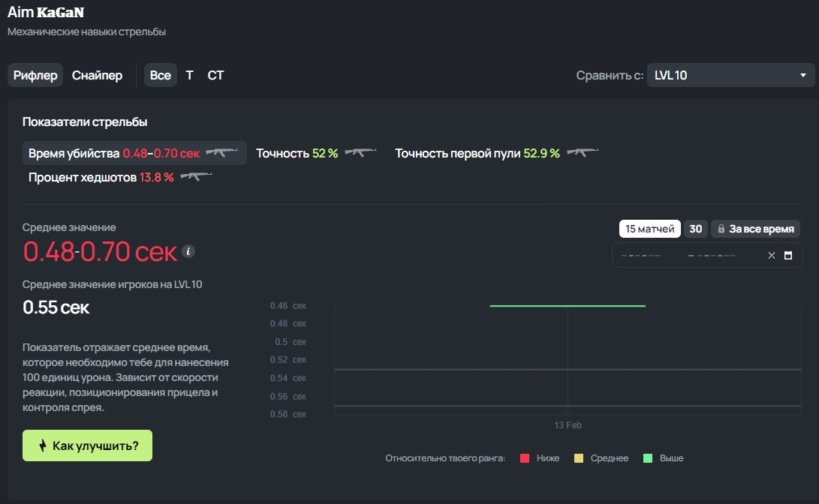Switch to the Снайпер tab
This screenshot has width=819, height=504.
tap(97, 75)
